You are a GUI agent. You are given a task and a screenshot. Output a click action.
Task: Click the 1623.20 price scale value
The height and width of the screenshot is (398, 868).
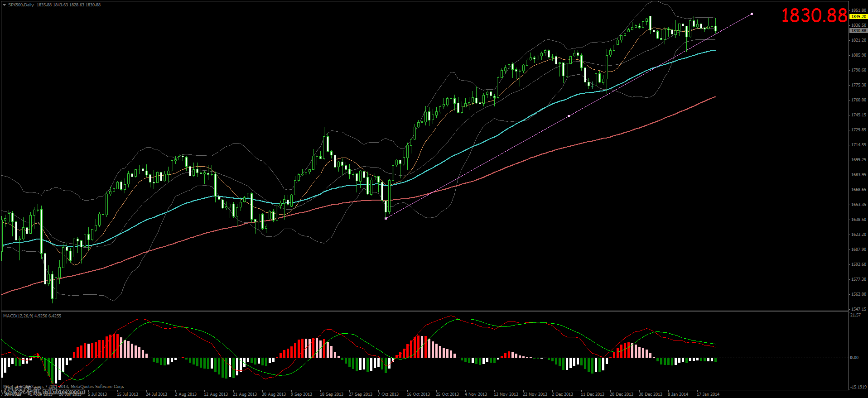(858, 235)
